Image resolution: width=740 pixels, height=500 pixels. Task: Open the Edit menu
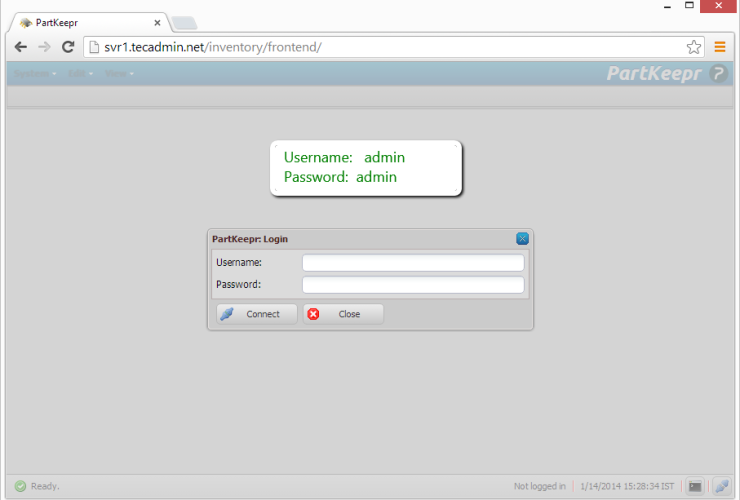click(x=79, y=74)
